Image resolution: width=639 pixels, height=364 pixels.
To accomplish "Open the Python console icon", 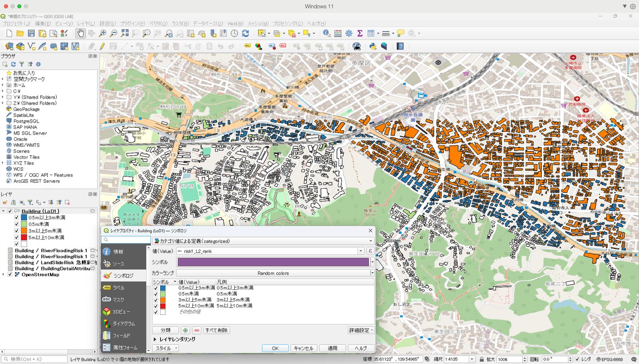I will [373, 46].
